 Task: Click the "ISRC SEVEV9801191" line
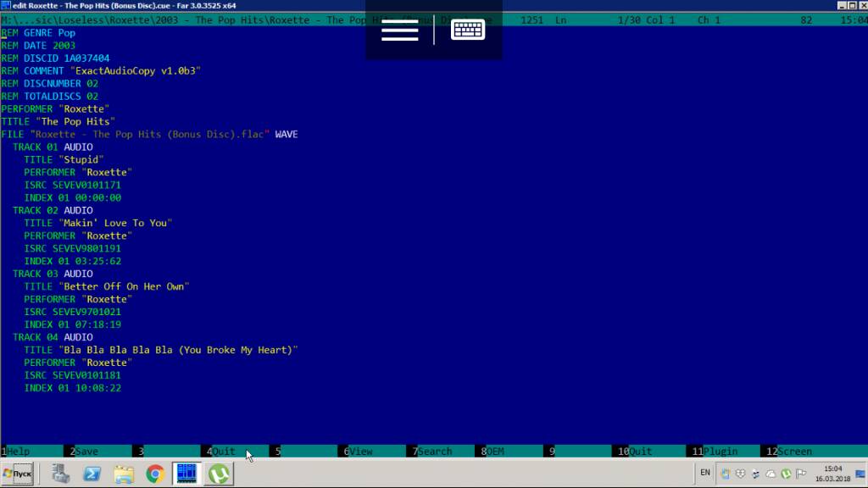click(x=73, y=250)
